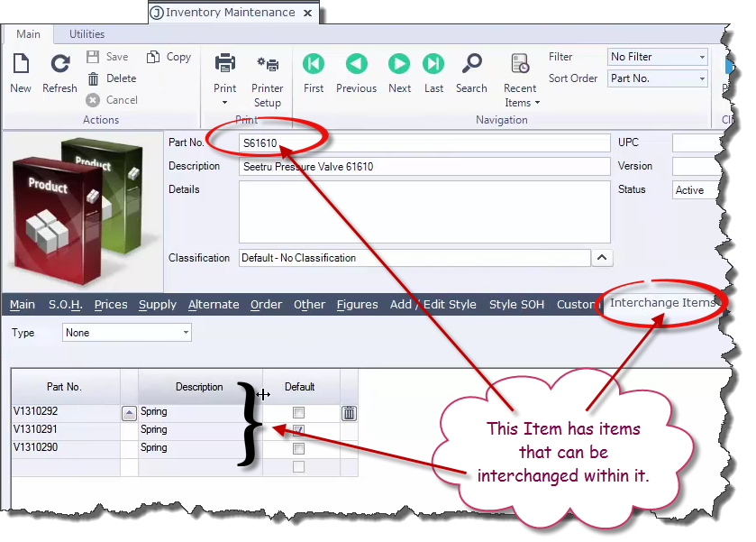Go to the Next record
This screenshot has height=542, width=756.
click(398, 64)
